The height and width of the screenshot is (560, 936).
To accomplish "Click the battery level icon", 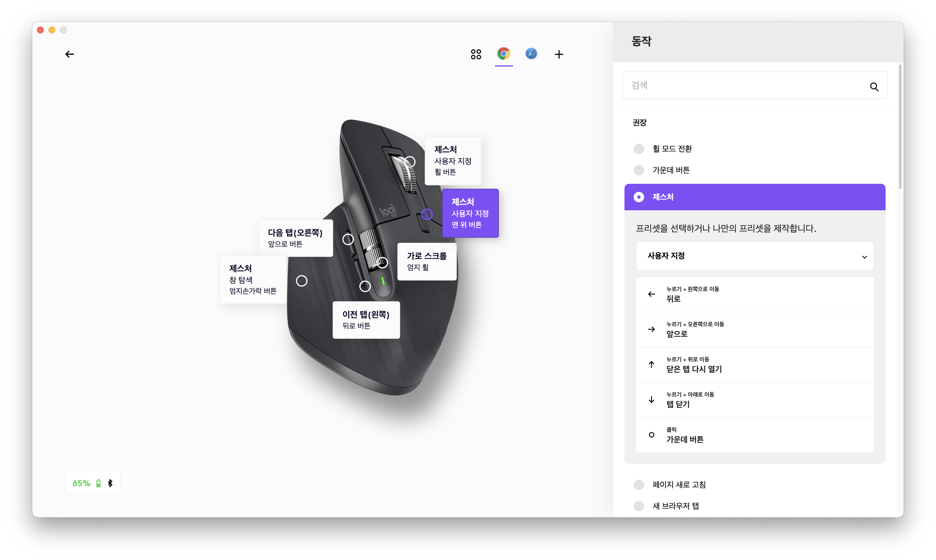I will click(x=99, y=483).
